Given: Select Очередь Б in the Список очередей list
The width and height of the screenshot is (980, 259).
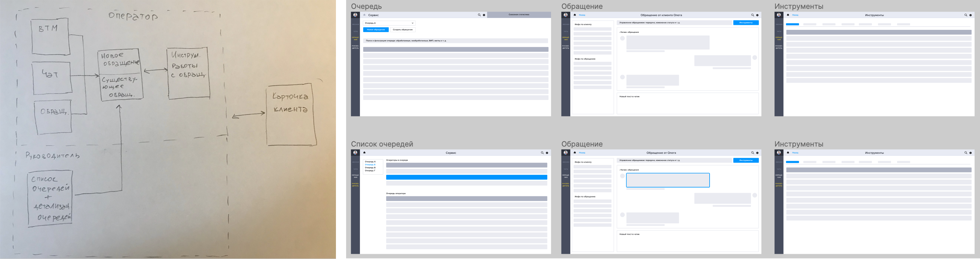Looking at the screenshot, I should [370, 165].
